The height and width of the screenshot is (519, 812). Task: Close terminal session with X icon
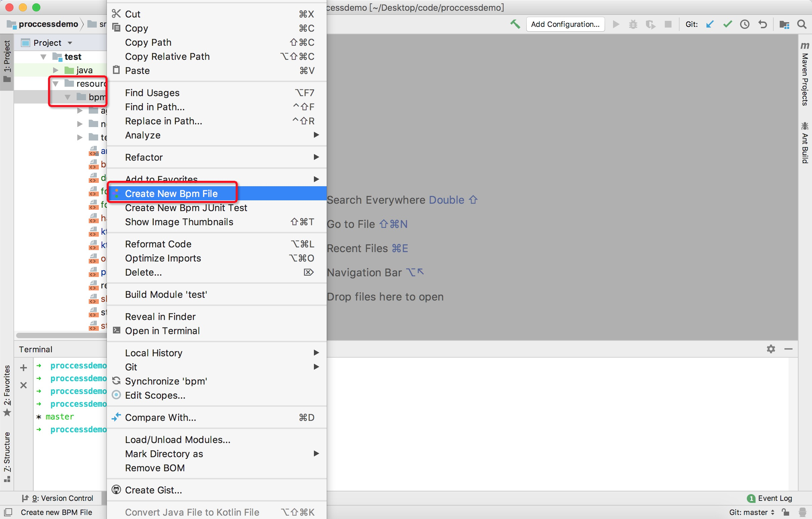23,386
